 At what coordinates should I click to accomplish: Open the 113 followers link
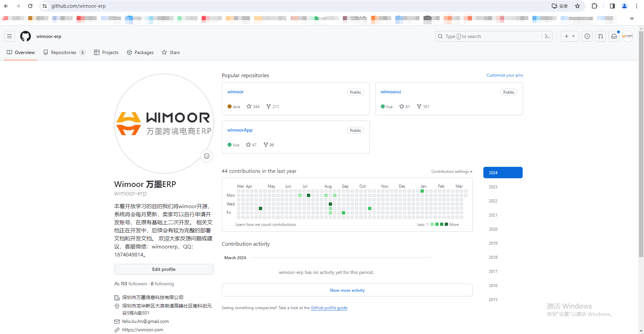(x=134, y=284)
